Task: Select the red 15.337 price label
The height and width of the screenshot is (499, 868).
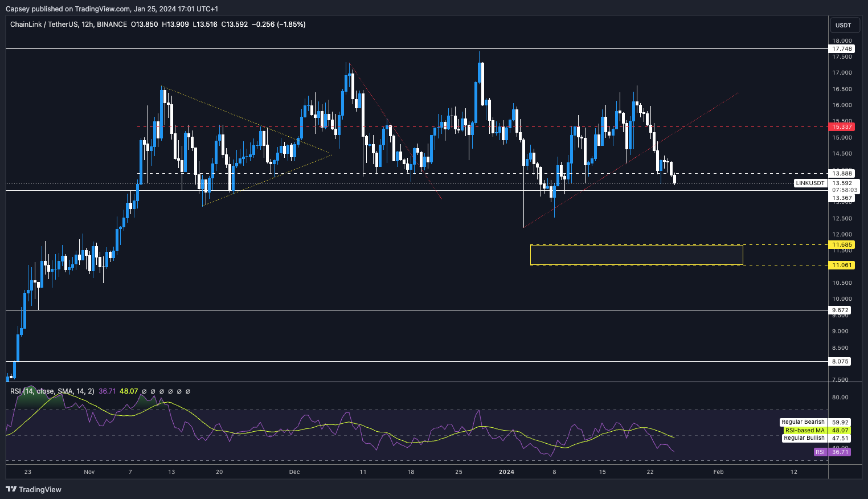Action: pos(842,126)
